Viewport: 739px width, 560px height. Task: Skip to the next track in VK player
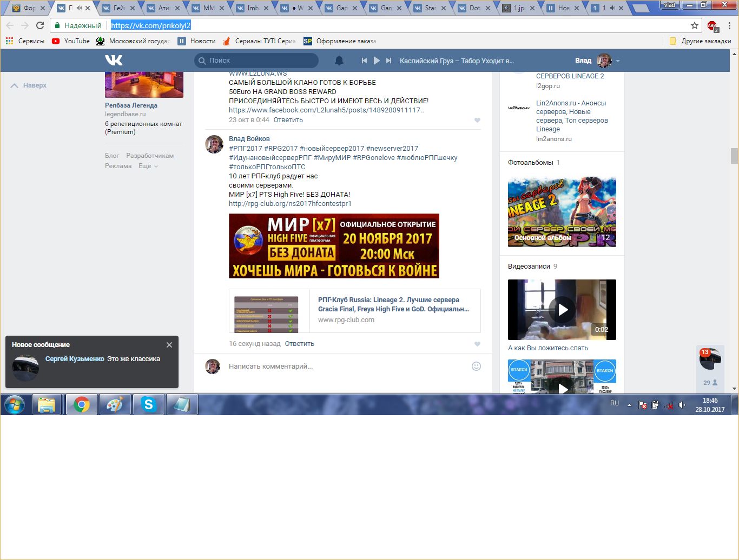click(x=388, y=61)
